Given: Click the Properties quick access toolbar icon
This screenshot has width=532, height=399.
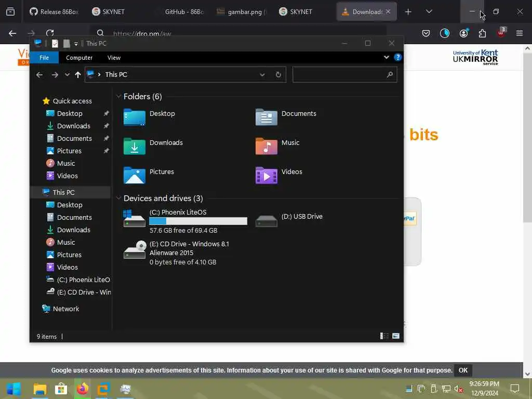Looking at the screenshot, I should pos(55,44).
